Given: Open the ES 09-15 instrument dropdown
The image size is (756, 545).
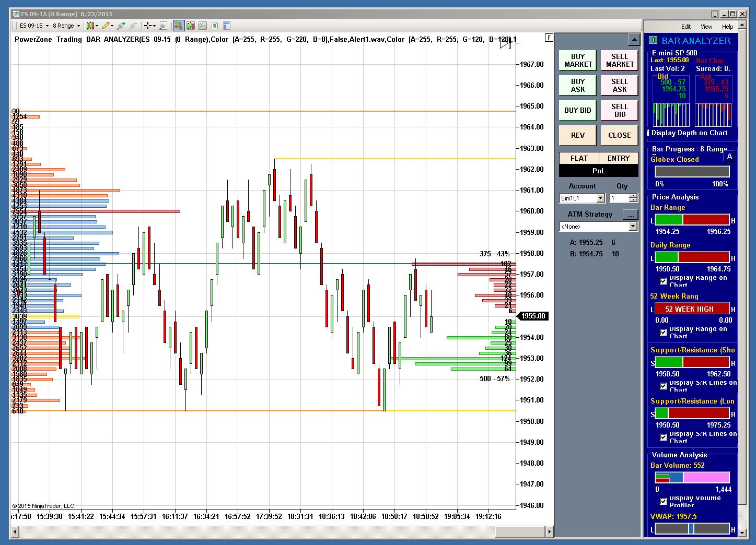Looking at the screenshot, I should (x=34, y=26).
